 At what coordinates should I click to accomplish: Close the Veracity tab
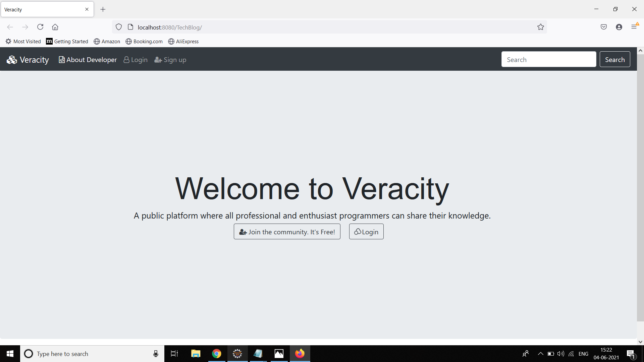(87, 9)
